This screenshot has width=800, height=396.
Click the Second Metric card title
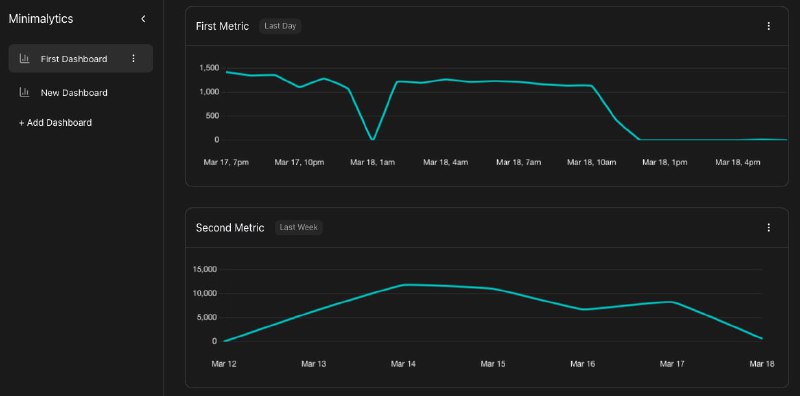(x=230, y=228)
